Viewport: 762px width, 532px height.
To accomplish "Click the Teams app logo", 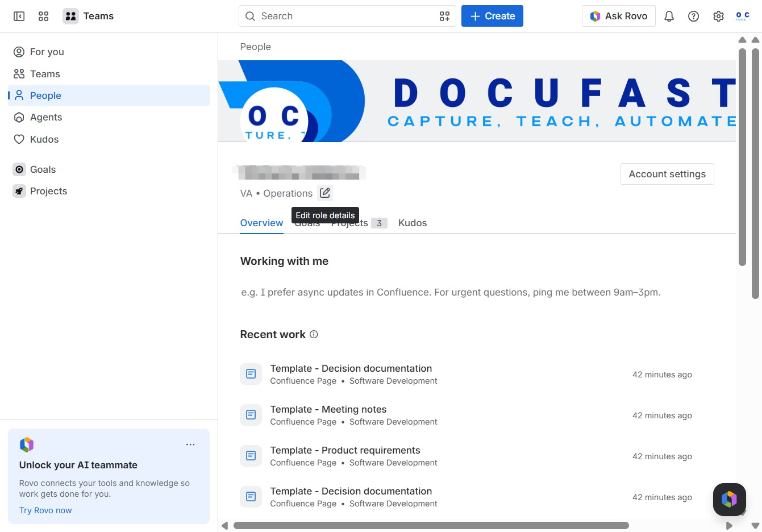I will tap(70, 16).
